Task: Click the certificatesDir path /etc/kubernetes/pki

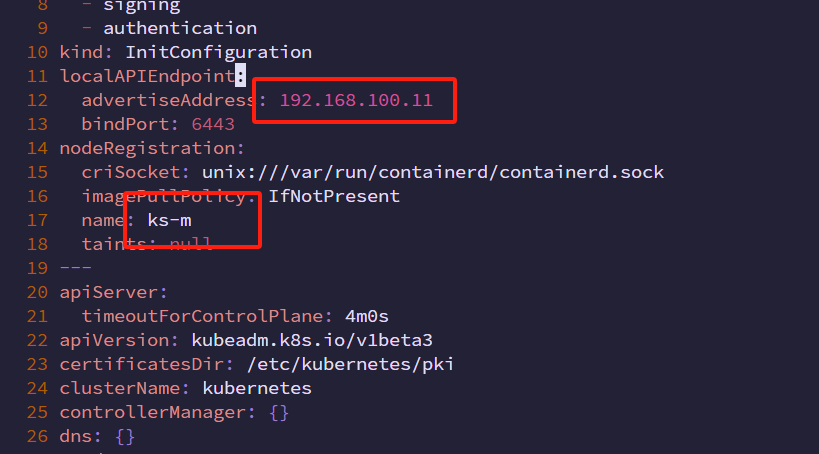Action: (x=350, y=365)
